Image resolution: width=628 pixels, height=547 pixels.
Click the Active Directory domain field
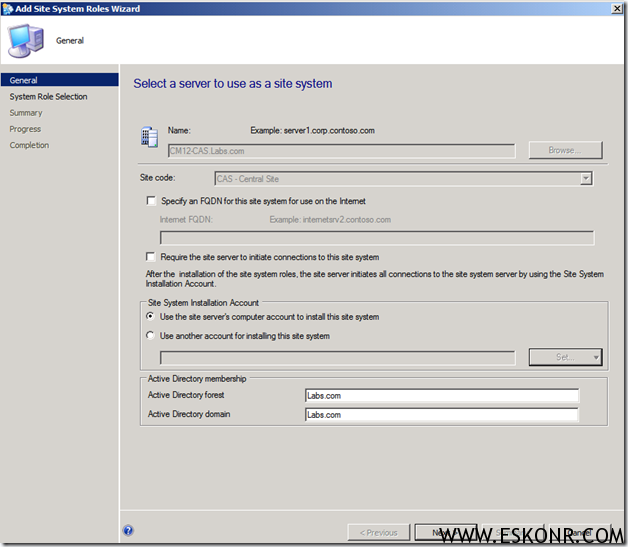coord(442,415)
